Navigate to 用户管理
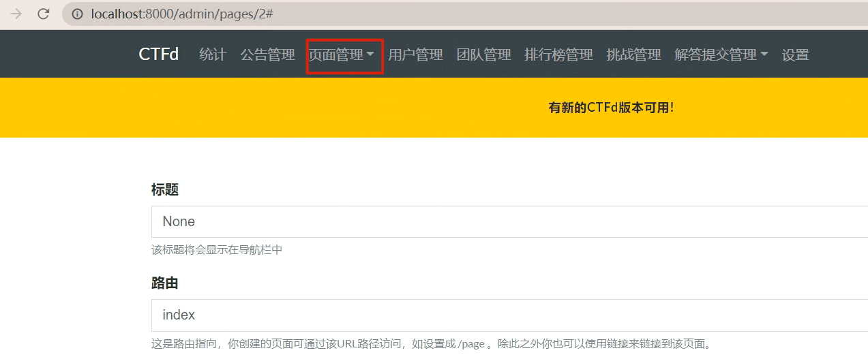This screenshot has width=868, height=359. pos(415,55)
